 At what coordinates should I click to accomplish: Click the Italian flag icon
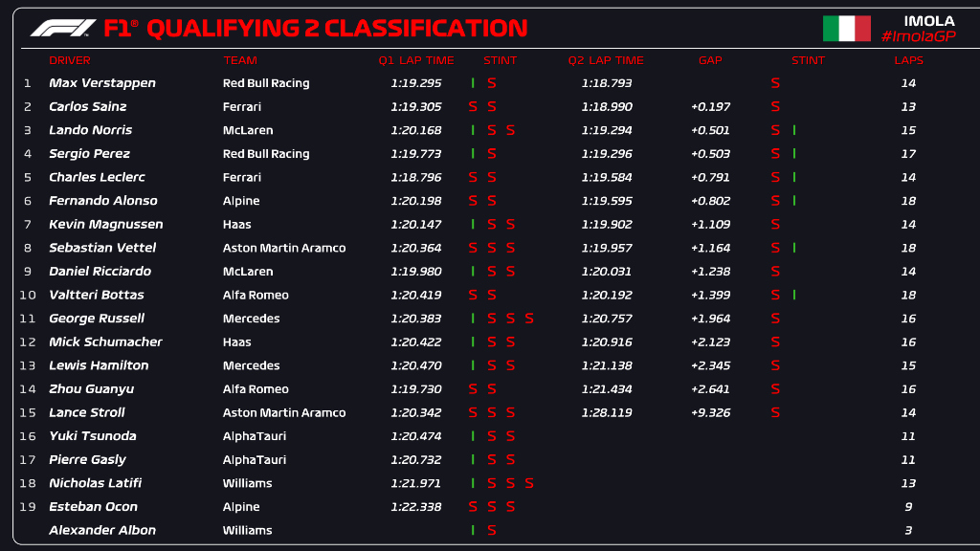pyautogui.click(x=846, y=29)
